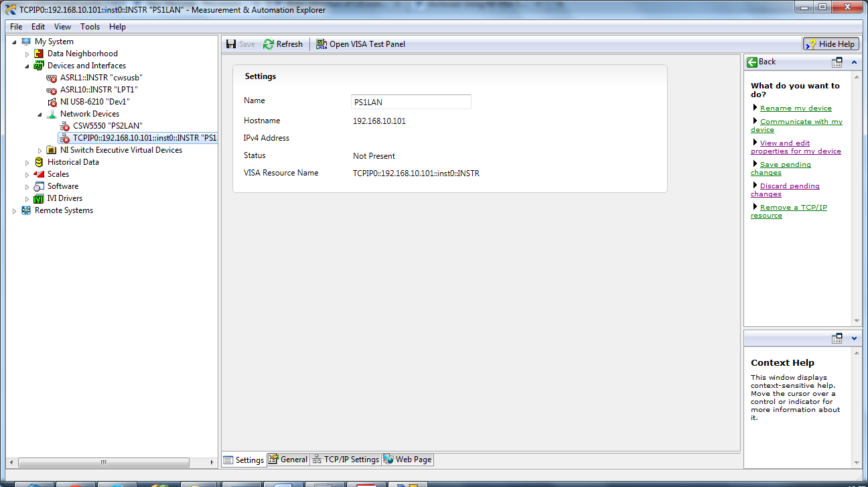This screenshot has width=868, height=487.
Task: Switch to the Settings tab
Action: (x=244, y=460)
